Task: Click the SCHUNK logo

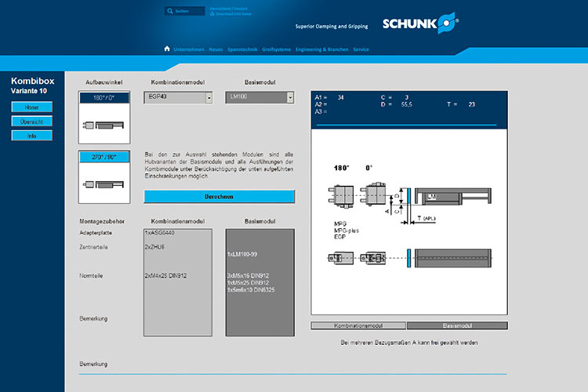Action: click(420, 24)
